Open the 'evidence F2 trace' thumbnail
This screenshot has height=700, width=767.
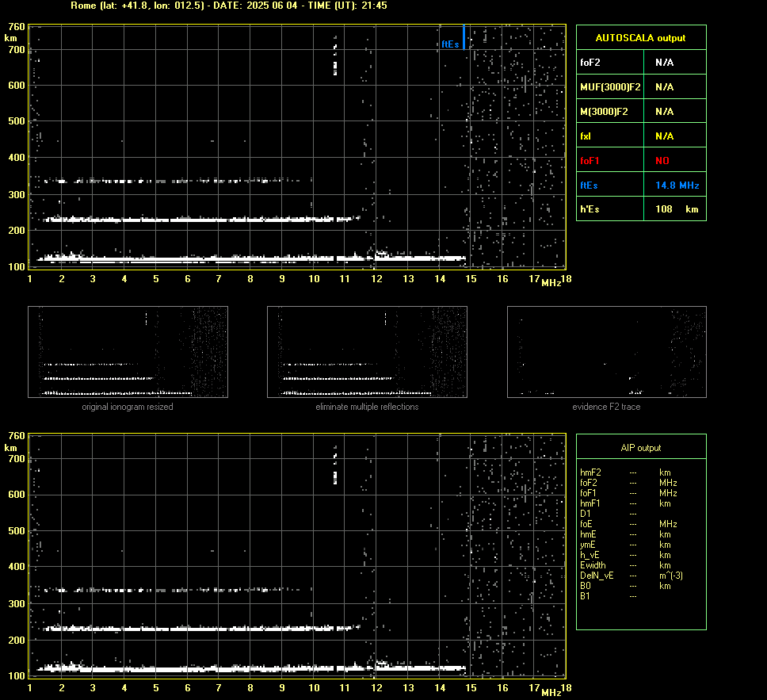(607, 352)
